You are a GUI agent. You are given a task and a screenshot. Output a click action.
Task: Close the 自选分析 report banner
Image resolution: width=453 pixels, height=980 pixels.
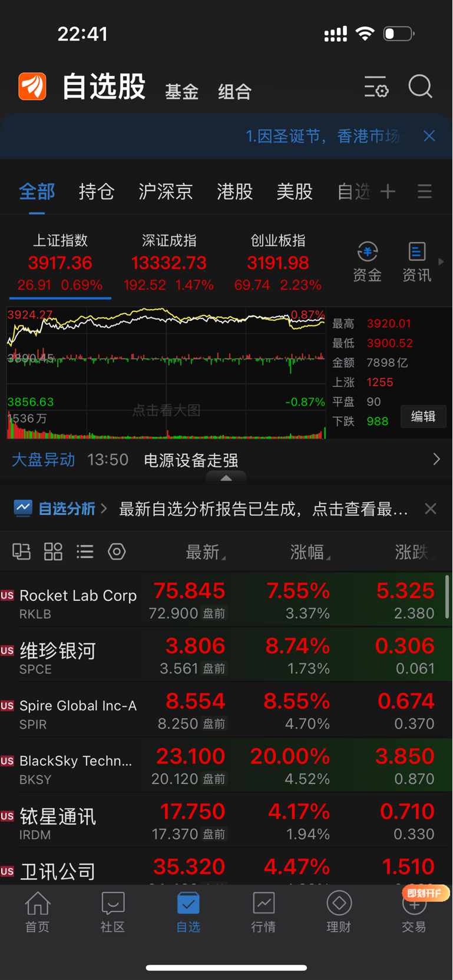pos(431,509)
